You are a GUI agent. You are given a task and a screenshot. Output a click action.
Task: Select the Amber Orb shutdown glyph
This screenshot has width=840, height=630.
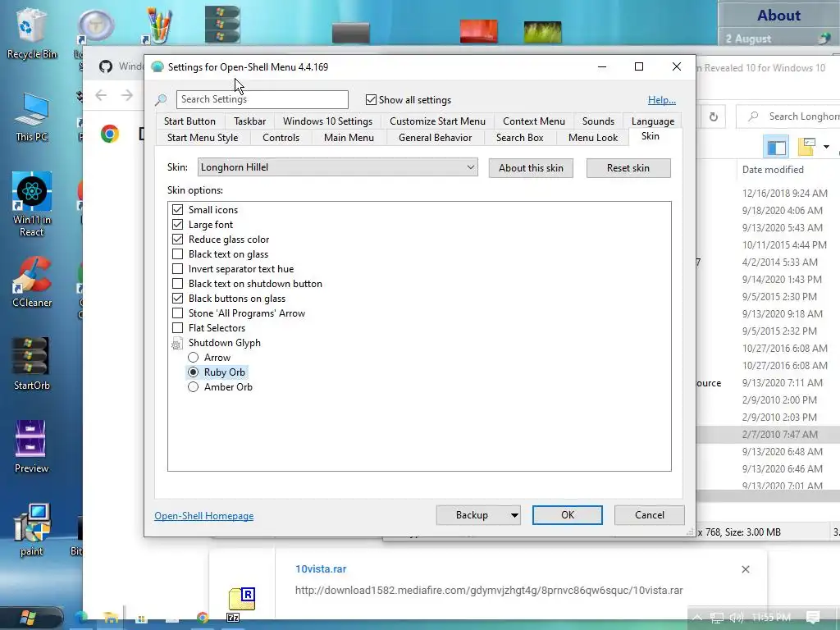click(193, 387)
